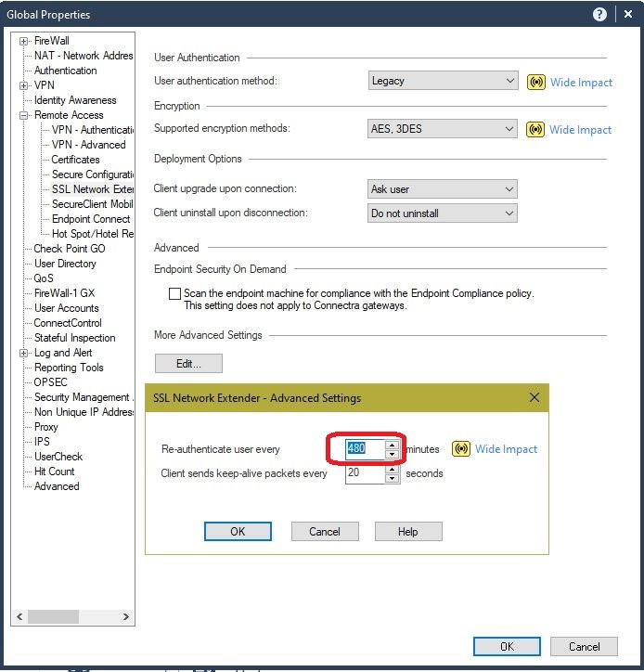Screen dimensions: 644x672
Task: Click Cancel in the Advanced Settings dialog
Action: (x=325, y=532)
